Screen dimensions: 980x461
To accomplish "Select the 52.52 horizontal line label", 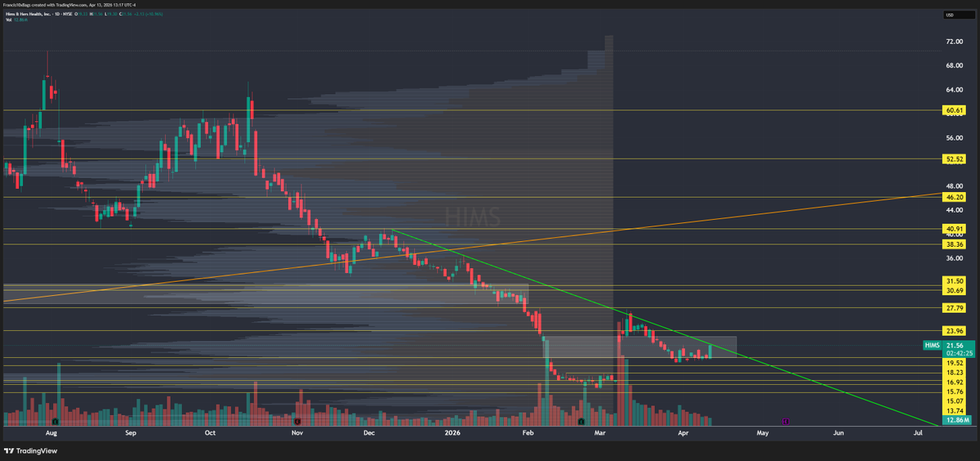I will coord(955,159).
